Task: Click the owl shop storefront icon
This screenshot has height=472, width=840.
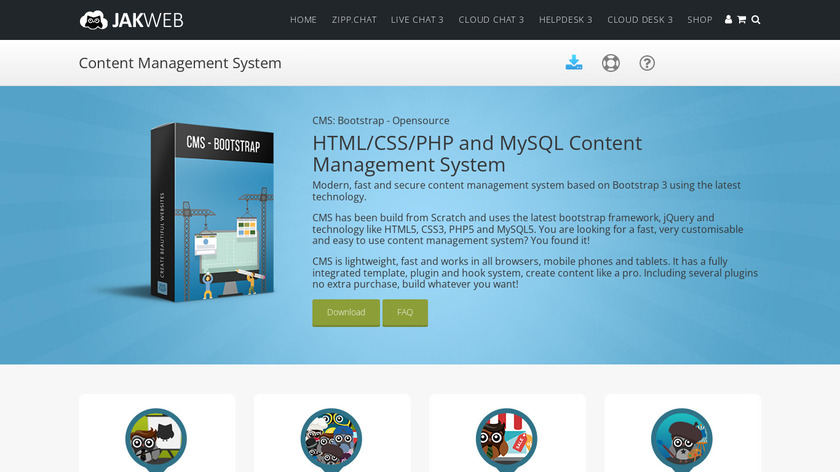Action: [506, 439]
